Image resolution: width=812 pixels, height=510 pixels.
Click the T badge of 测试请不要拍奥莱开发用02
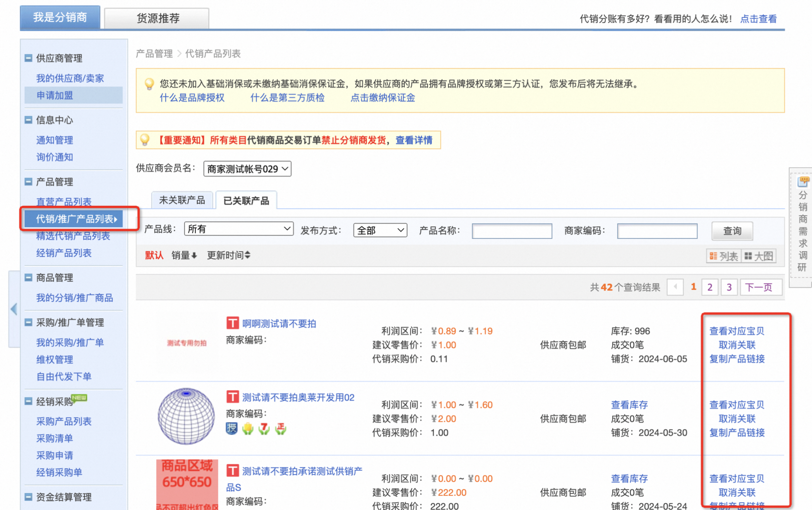click(232, 397)
